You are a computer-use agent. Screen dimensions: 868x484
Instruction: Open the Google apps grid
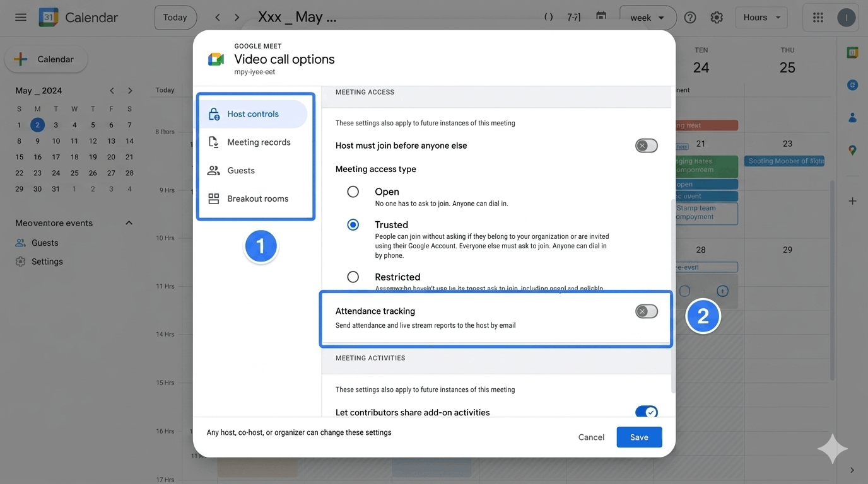tap(818, 18)
